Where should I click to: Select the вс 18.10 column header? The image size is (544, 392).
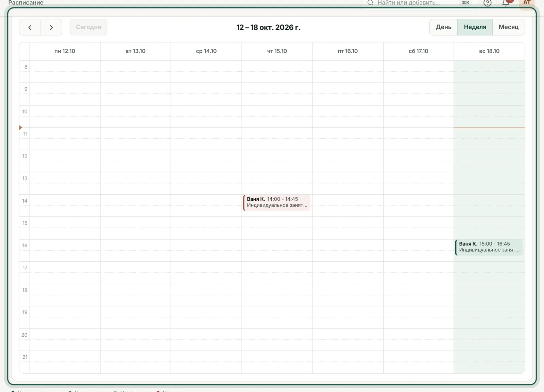pyautogui.click(x=489, y=51)
